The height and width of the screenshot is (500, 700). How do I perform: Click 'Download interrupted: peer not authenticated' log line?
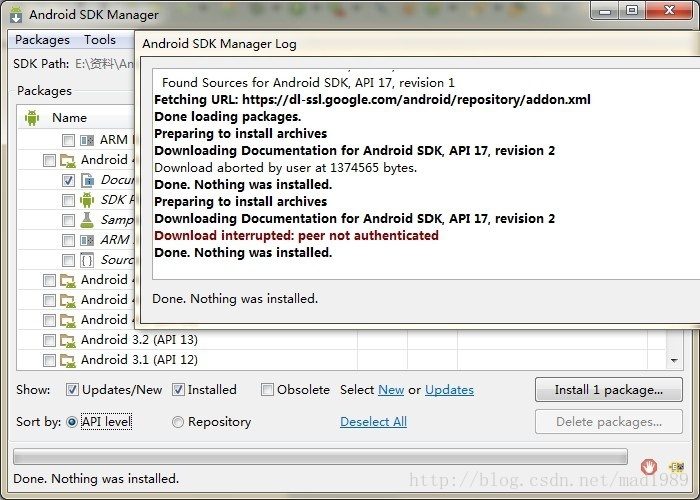(x=296, y=236)
